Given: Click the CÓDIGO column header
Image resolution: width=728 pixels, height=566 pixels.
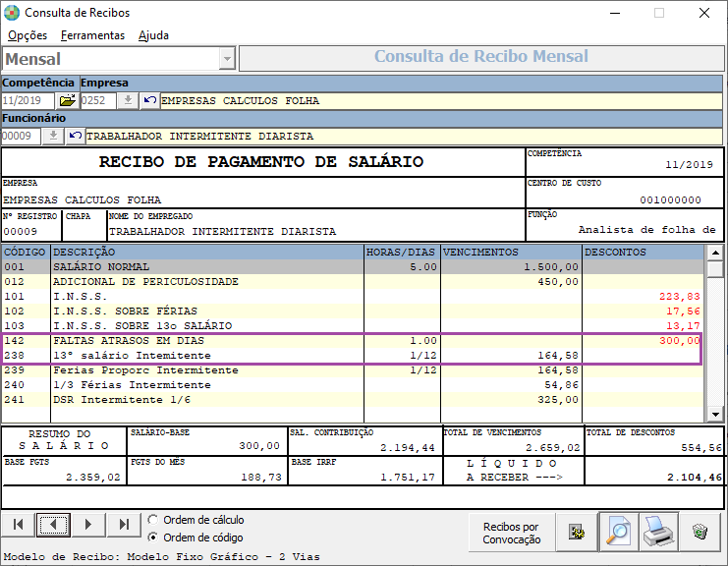Looking at the screenshot, I should click(26, 253).
